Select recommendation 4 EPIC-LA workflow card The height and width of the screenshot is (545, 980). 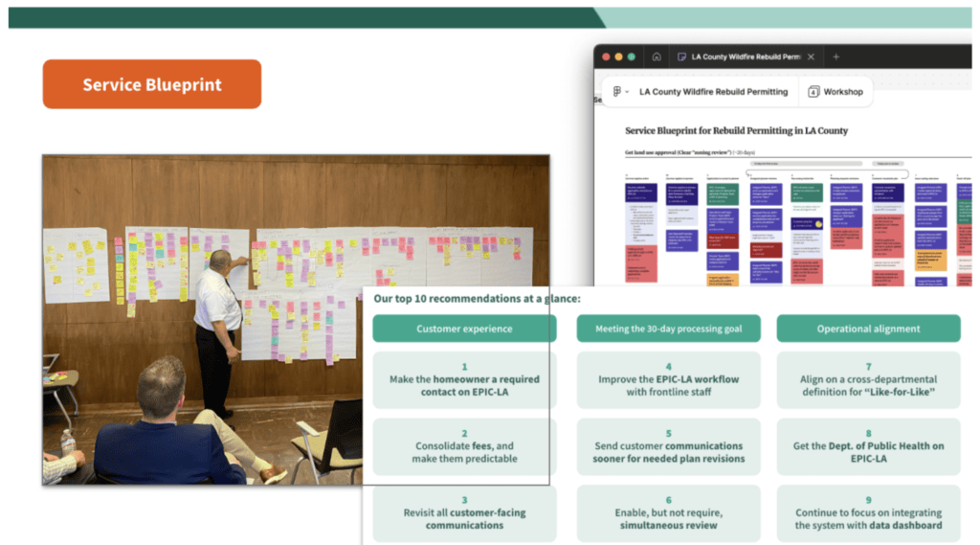click(668, 380)
